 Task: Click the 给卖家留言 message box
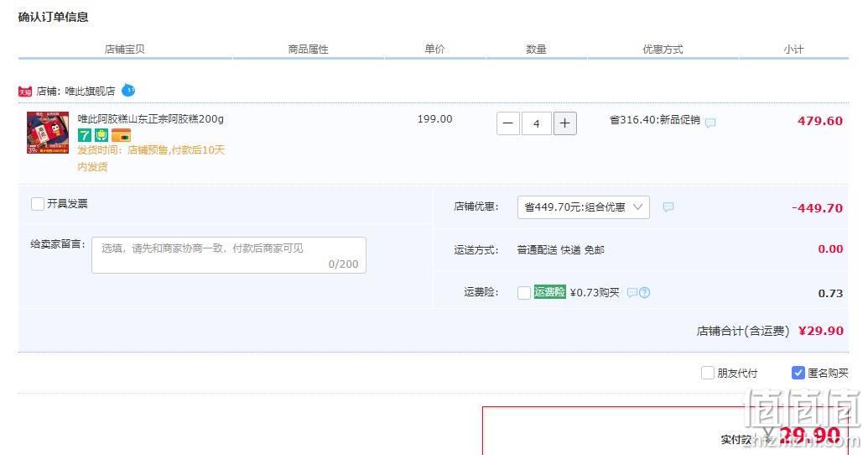pos(229,255)
